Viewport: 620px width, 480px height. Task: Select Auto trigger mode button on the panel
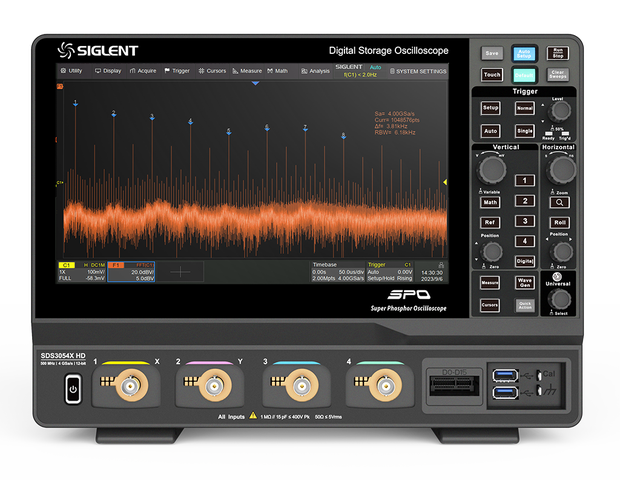click(490, 131)
